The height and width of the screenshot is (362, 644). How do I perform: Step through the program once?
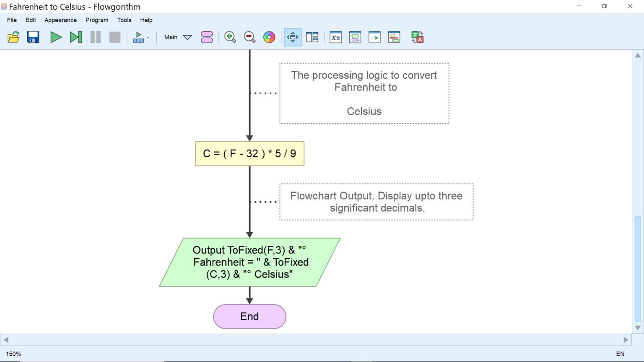76,37
